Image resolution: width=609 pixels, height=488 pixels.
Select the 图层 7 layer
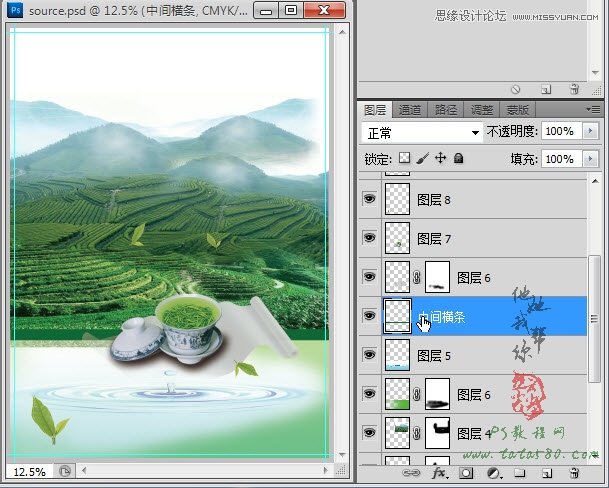click(485, 238)
